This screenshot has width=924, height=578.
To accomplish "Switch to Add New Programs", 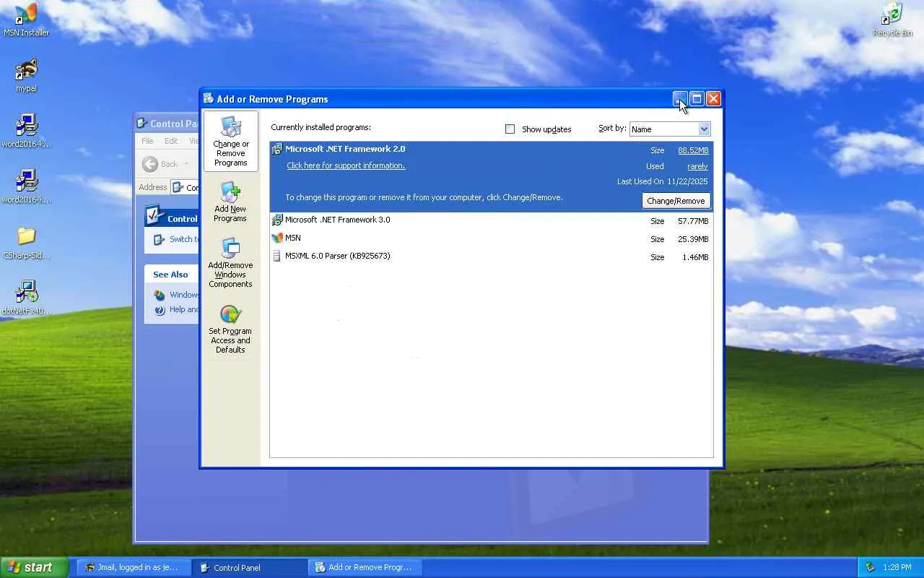I will coord(230,202).
